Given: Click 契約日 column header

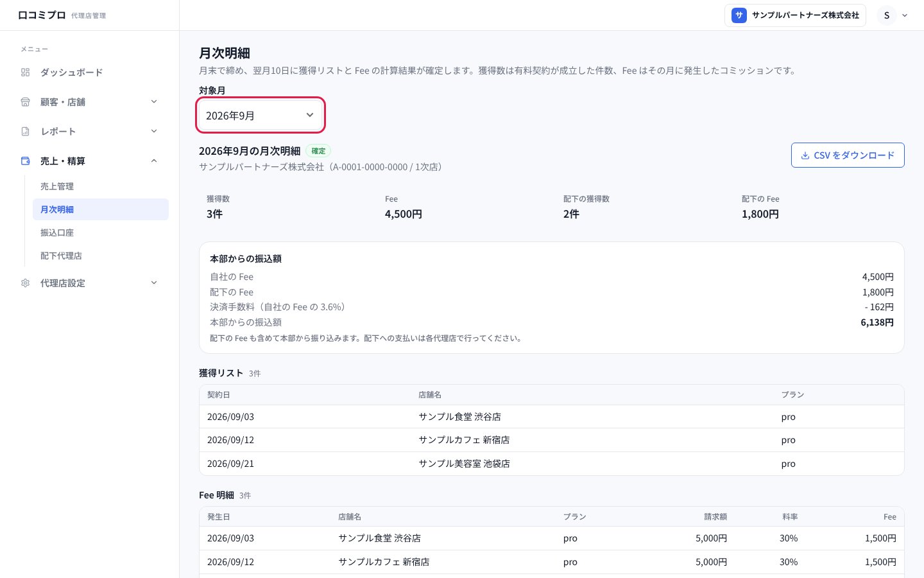Looking at the screenshot, I should pyautogui.click(x=218, y=395).
